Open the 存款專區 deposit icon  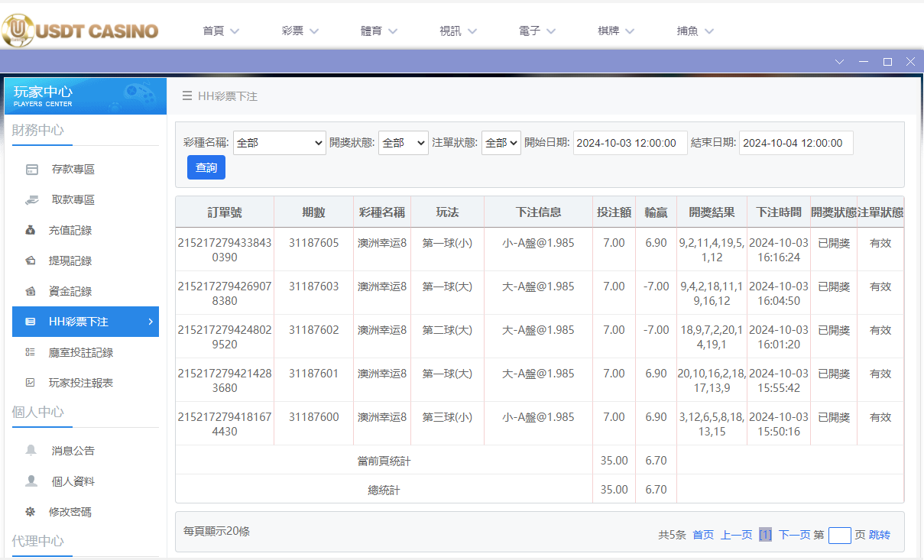pyautogui.click(x=31, y=168)
